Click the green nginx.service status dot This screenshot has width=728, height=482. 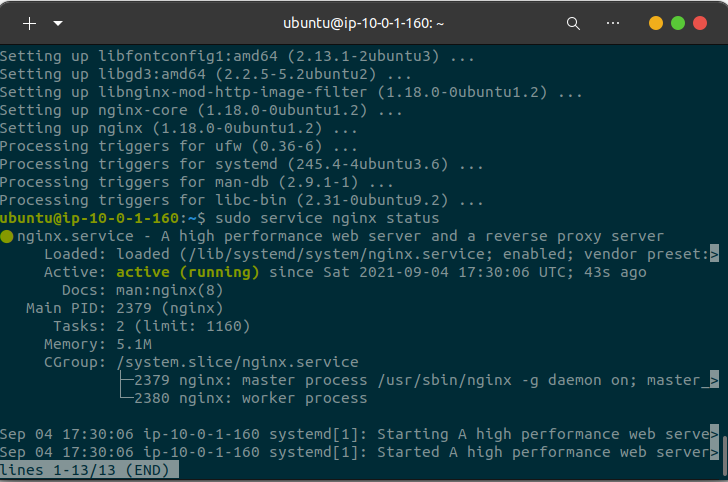(x=7, y=236)
